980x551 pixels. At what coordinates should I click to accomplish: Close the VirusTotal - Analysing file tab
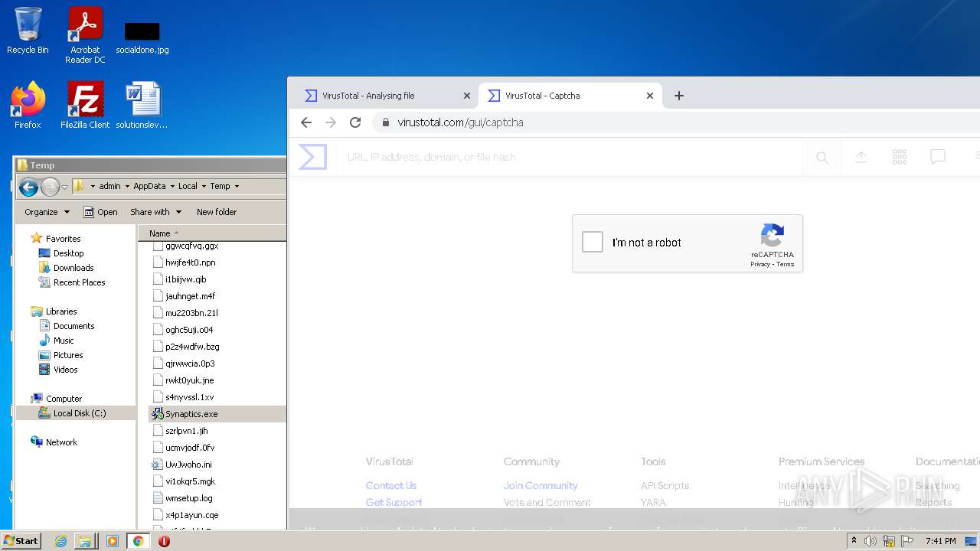pyautogui.click(x=467, y=96)
